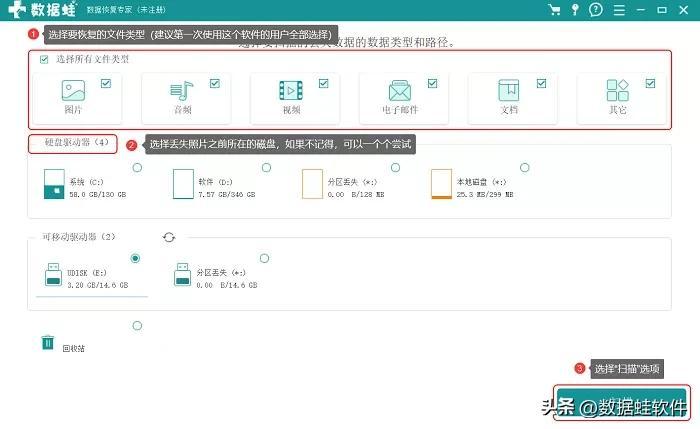
Task: Click the 回收站 label text
Action: [x=74, y=349]
